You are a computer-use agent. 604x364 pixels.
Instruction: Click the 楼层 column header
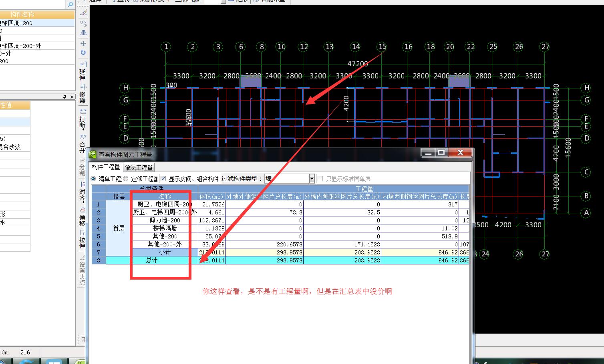coord(119,196)
